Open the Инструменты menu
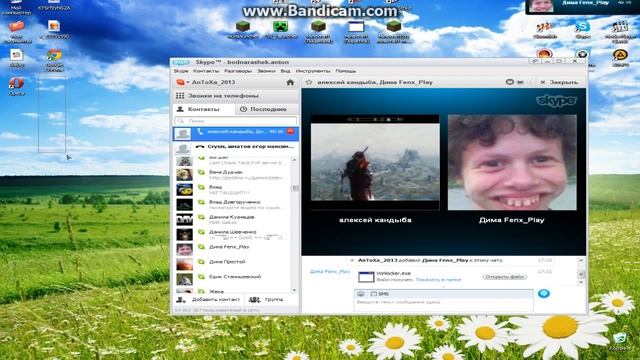This screenshot has height=360, width=640. pos(313,71)
